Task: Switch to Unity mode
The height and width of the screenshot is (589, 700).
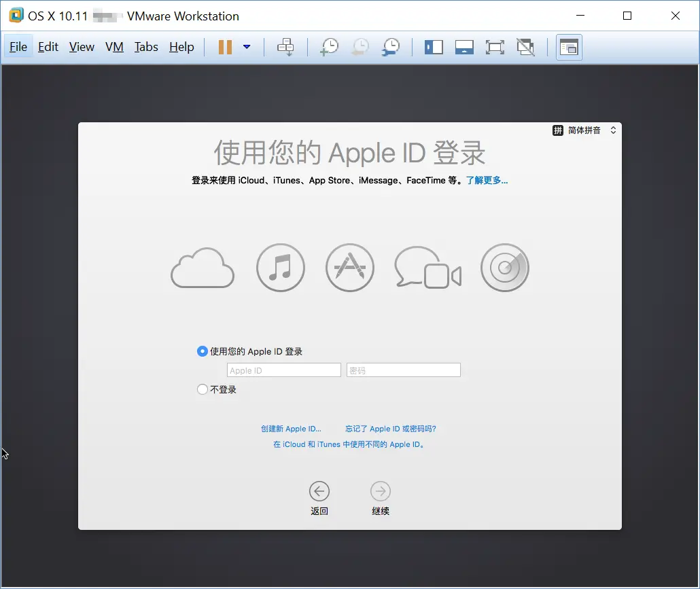Action: [525, 47]
